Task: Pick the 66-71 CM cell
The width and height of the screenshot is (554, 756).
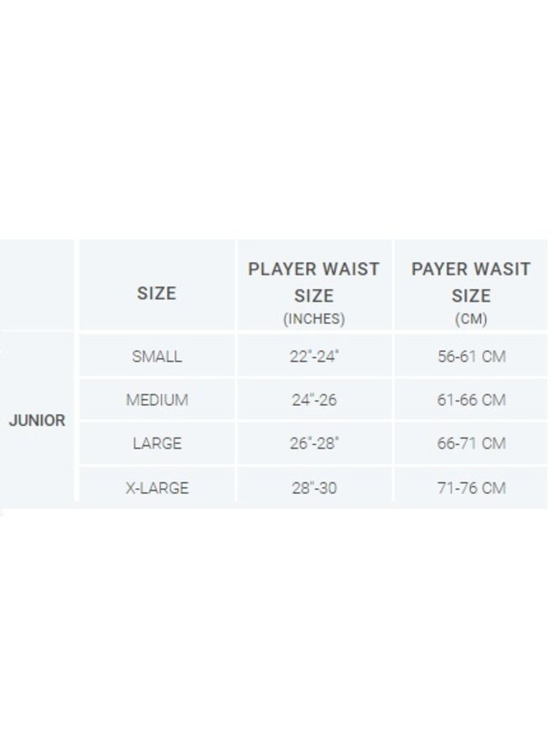Action: point(471,444)
